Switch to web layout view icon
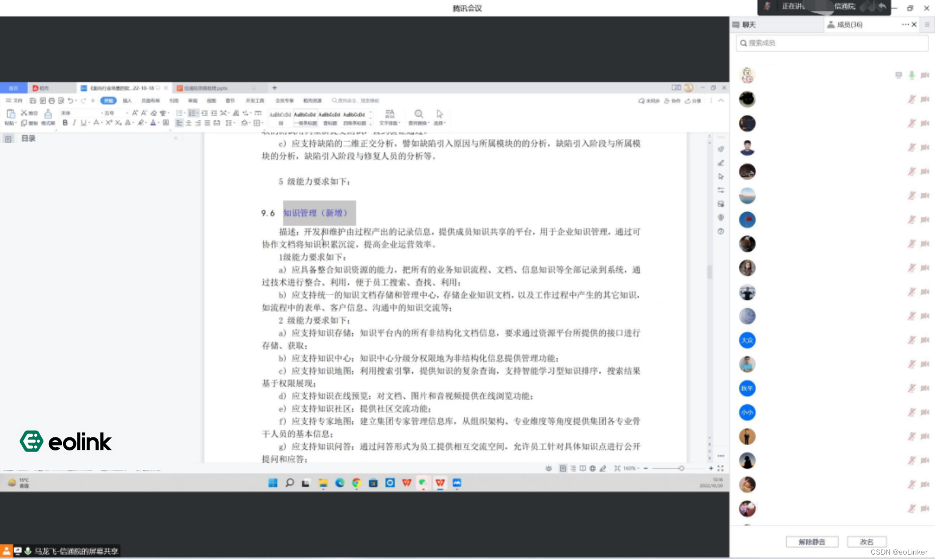 [592, 468]
